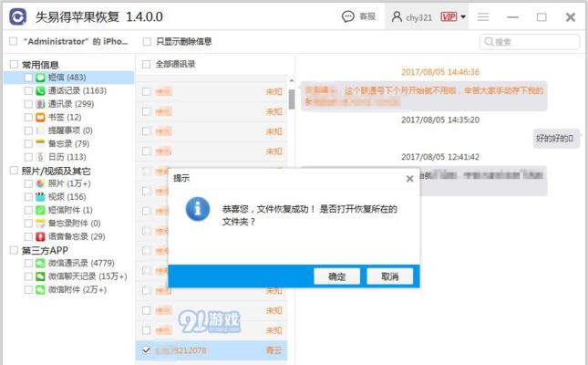Viewport: 588px width, 365px height.
Task: Check the 通讯录 (299) checkbox
Action: coord(28,104)
